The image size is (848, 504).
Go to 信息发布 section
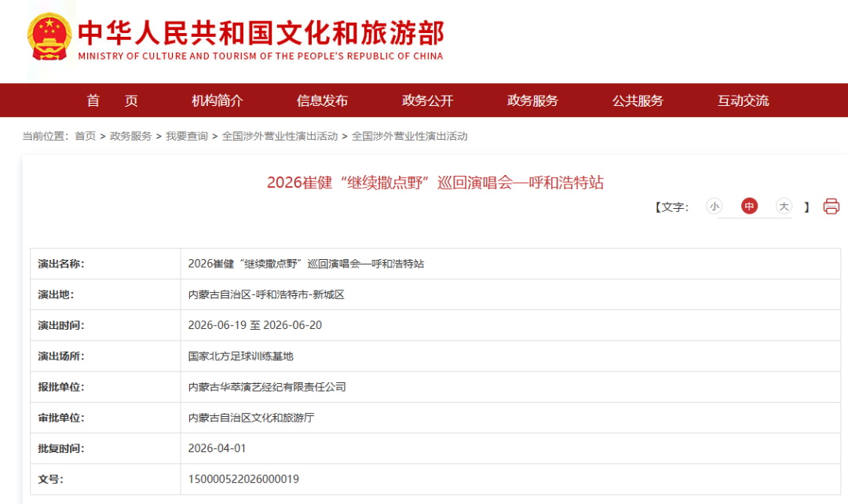pos(322,100)
